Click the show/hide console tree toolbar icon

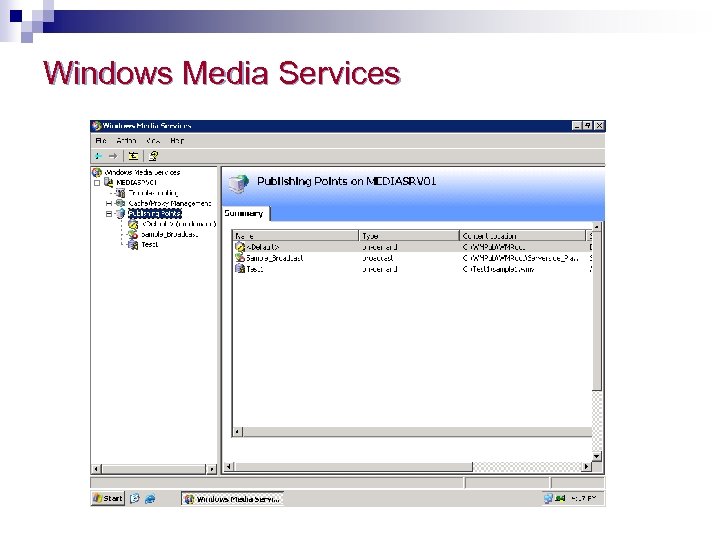point(133,156)
